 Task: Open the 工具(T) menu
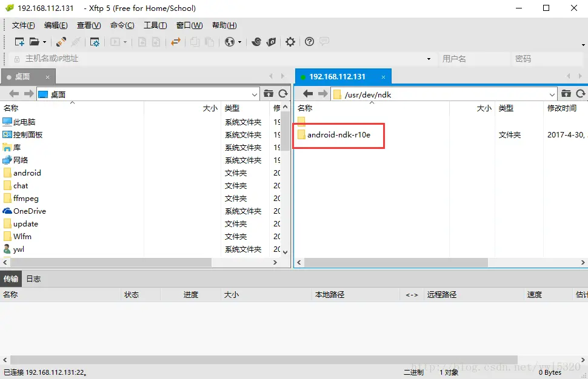coord(155,25)
